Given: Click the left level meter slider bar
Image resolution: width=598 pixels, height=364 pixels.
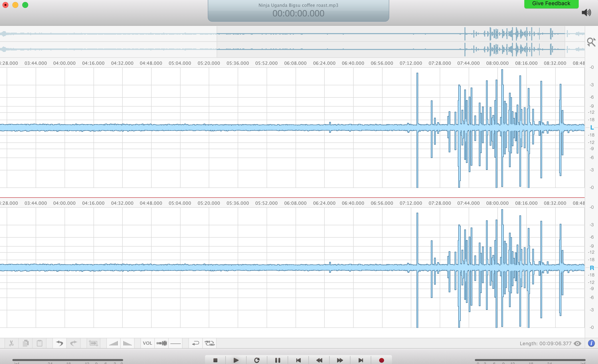Looking at the screenshot, I should (x=68, y=360).
